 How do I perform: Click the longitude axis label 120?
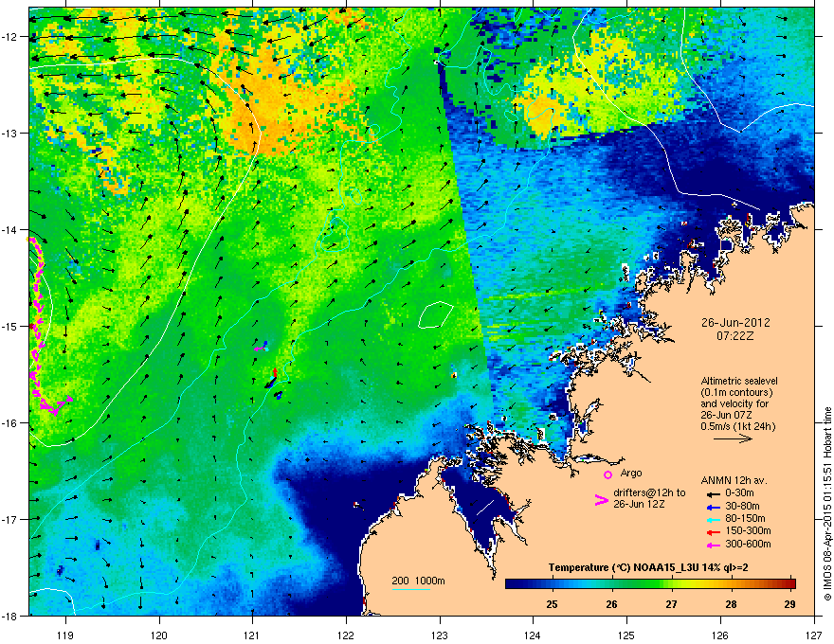[159, 635]
